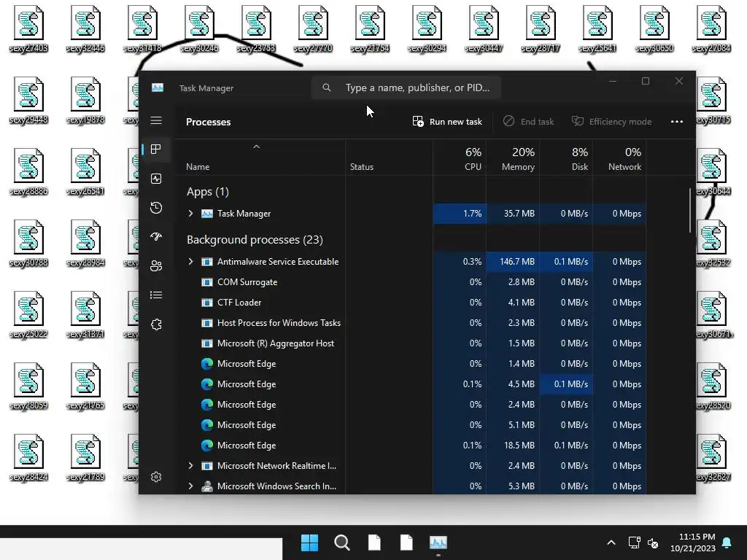Click the Windows Start button
This screenshot has height=560, width=747.
[309, 542]
